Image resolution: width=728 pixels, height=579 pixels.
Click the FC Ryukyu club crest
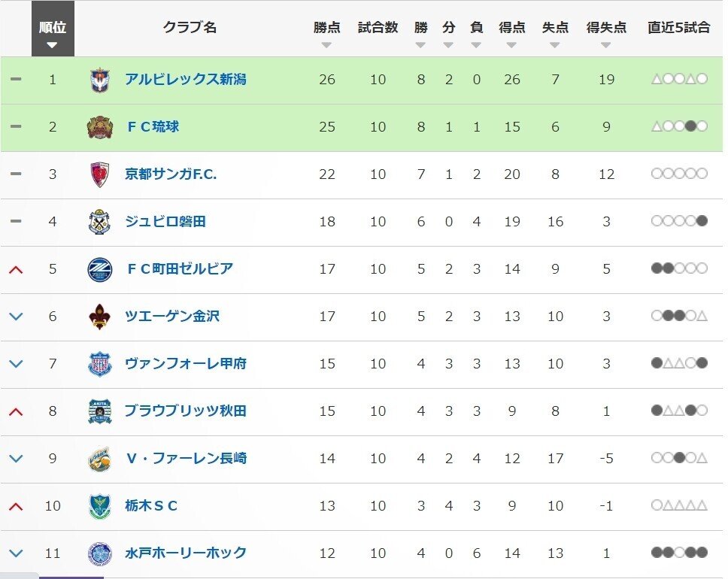click(99, 127)
